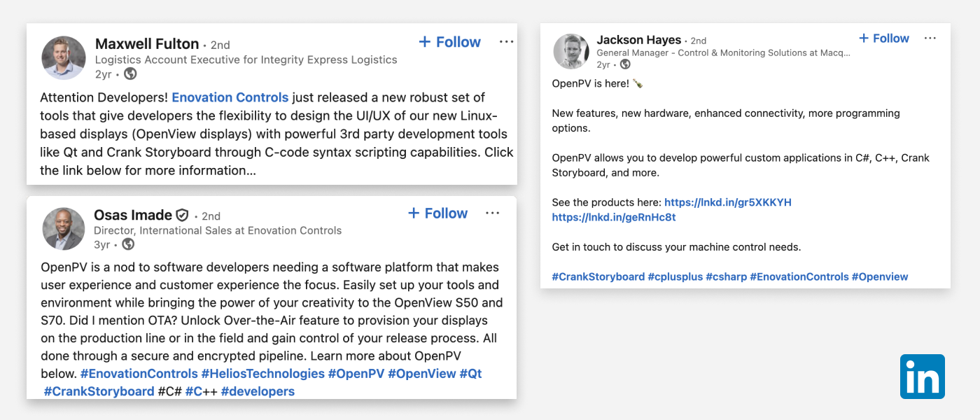Open Jackson Hayes' profile photo
Screen dimensions: 980x420
tap(571, 51)
